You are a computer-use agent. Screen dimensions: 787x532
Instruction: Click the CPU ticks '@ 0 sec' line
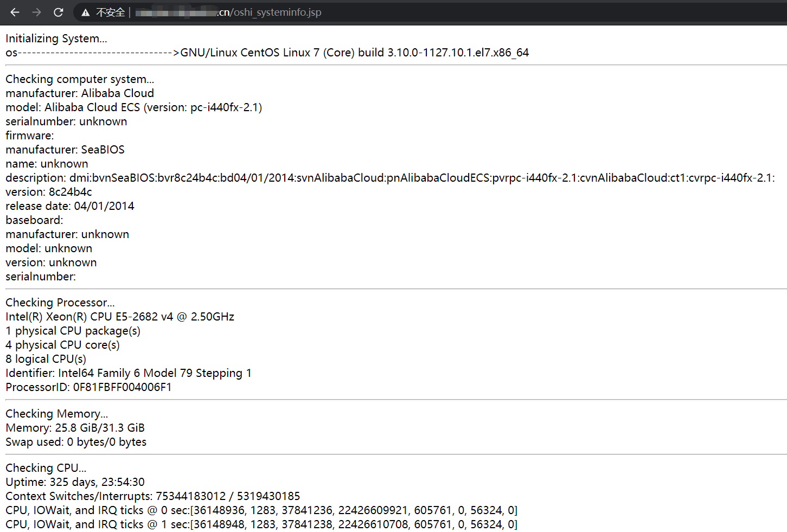[x=261, y=510]
